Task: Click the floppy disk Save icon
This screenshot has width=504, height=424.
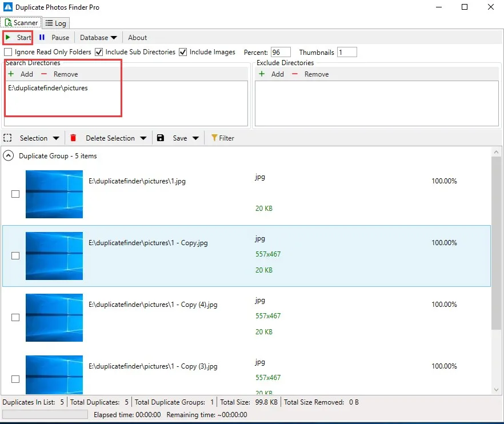Action: coord(161,138)
